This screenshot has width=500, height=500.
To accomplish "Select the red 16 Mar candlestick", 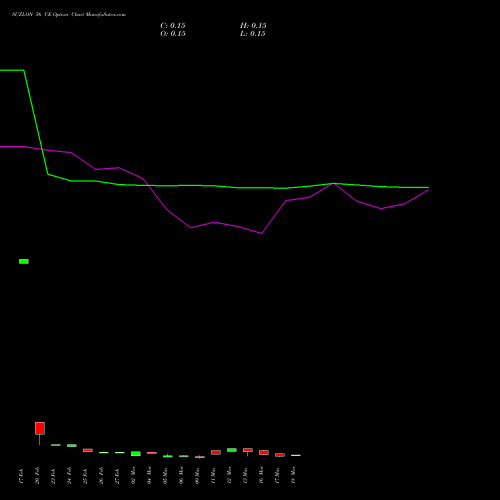I will (x=264, y=452).
